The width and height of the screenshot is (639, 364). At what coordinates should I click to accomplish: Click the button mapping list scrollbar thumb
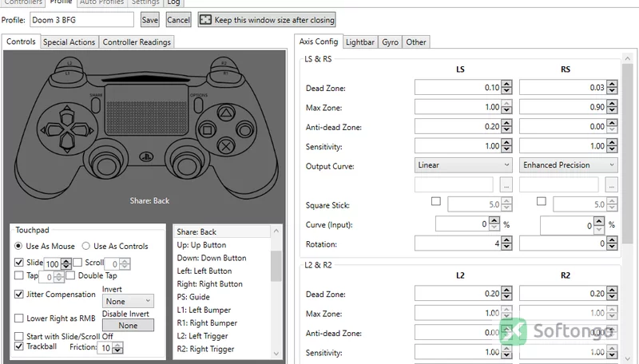point(276,266)
